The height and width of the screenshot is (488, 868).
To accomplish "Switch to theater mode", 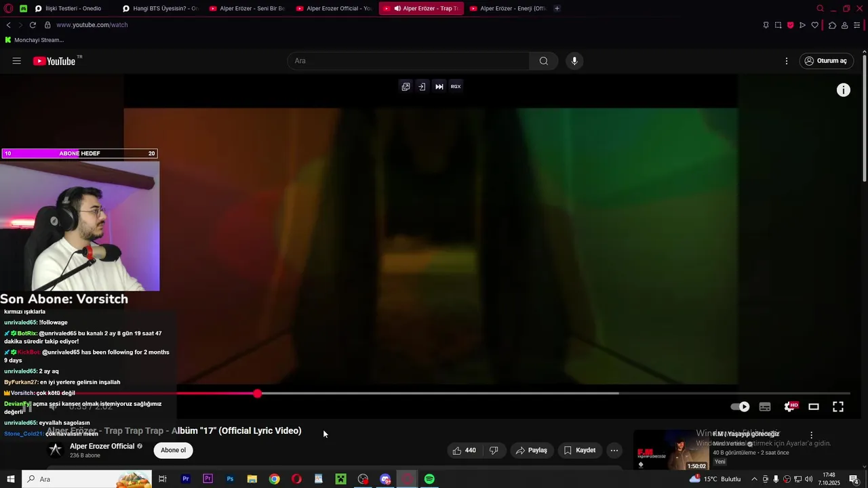I will [x=814, y=407].
